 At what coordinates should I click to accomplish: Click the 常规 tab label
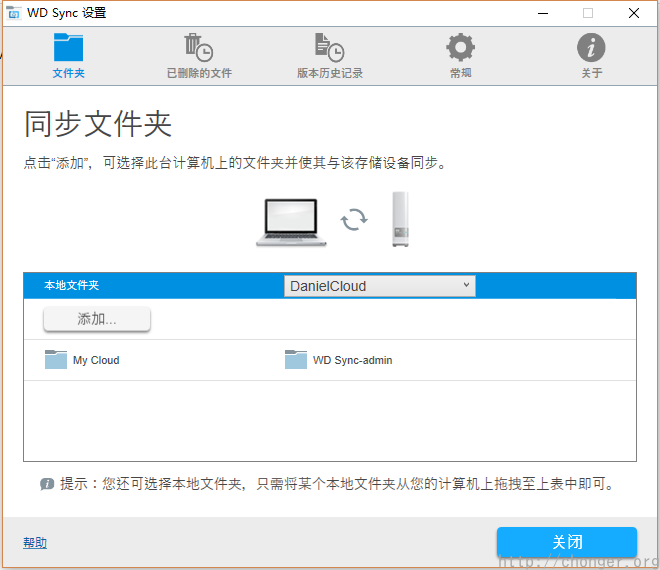coord(460,73)
